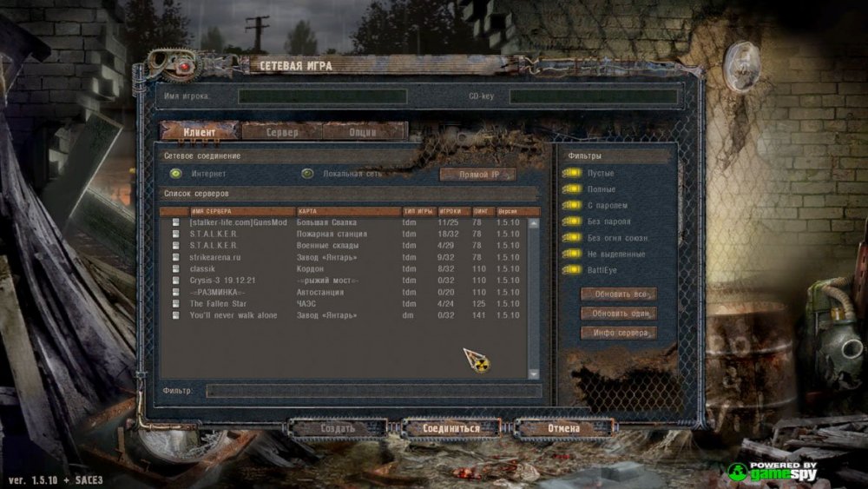Click the Прямой IP button

tap(478, 175)
